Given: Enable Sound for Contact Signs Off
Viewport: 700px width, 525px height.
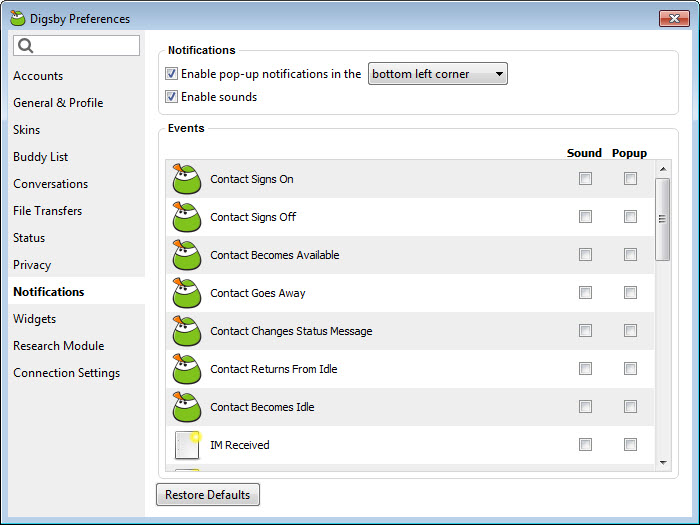Looking at the screenshot, I should 585,217.
